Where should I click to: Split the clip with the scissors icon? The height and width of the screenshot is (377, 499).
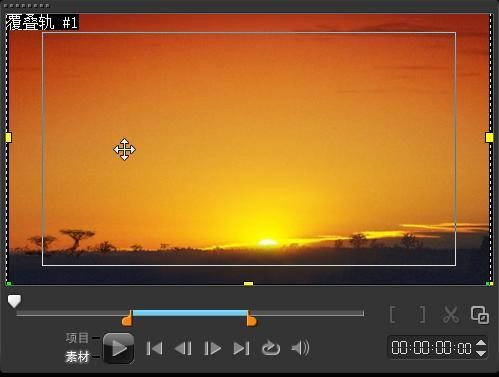(x=451, y=315)
